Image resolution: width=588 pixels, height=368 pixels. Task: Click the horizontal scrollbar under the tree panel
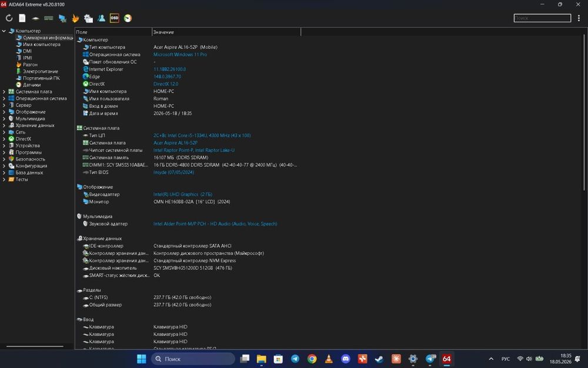(x=35, y=346)
